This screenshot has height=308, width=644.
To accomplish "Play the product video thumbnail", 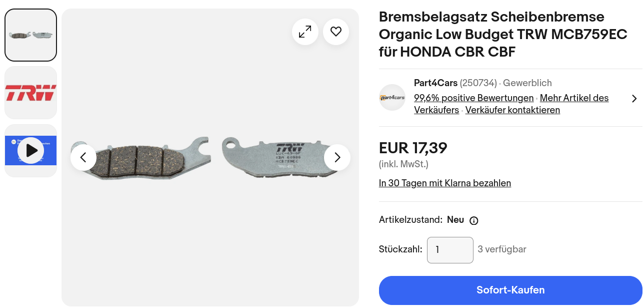I will tap(31, 150).
